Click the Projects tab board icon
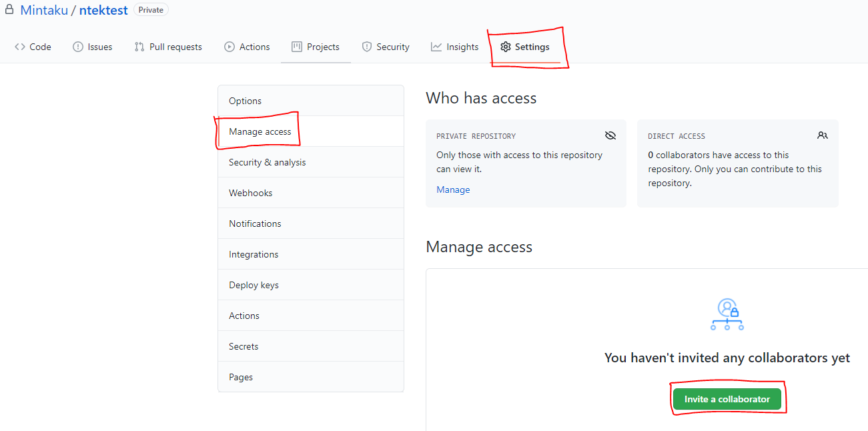The width and height of the screenshot is (868, 431). 297,47
